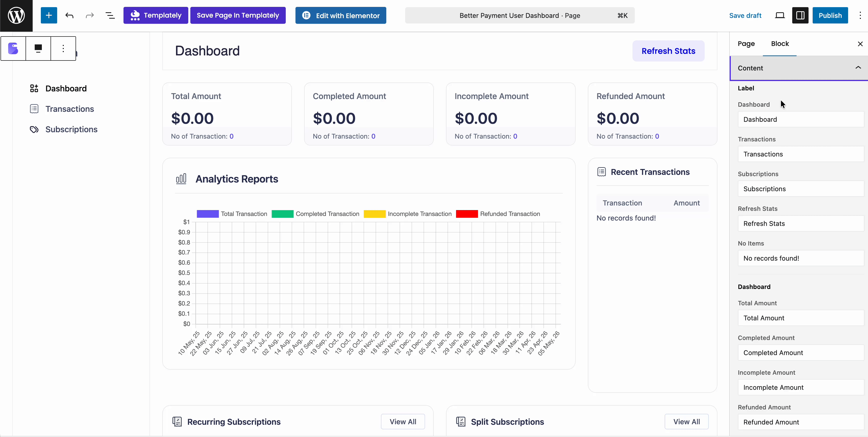Viewport: 868px width, 437px height.
Task: Toggle Refunded Transaction legend red swatch
Action: click(467, 214)
